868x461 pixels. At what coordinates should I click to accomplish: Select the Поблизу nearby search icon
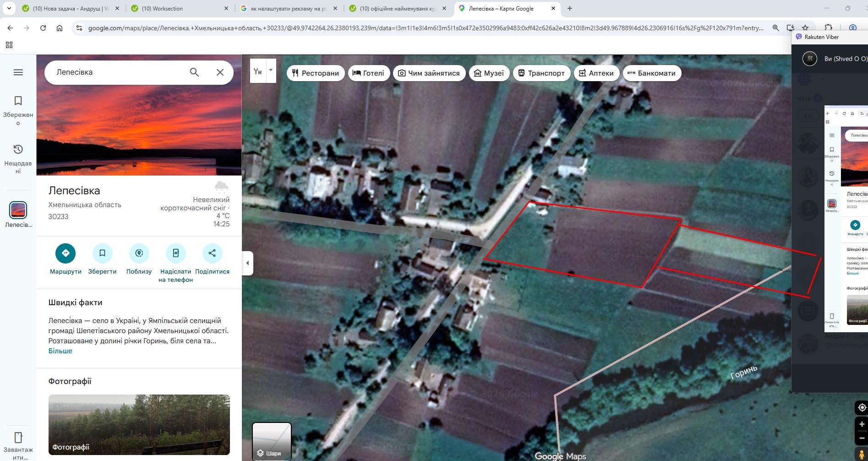tap(139, 253)
